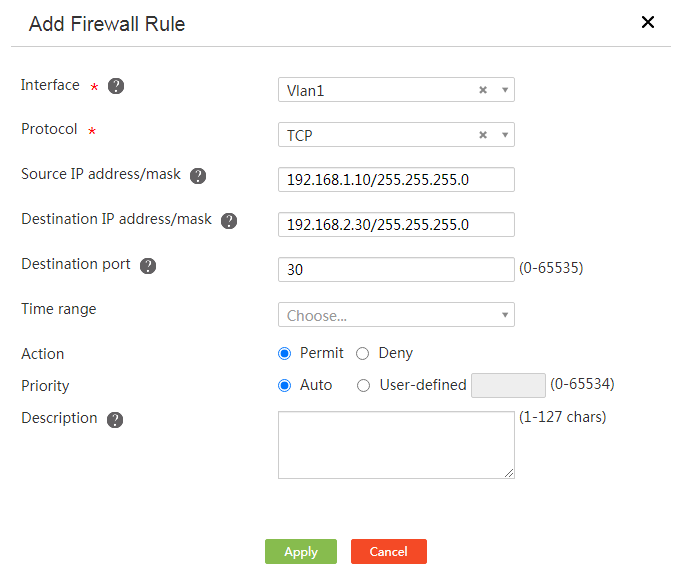The image size is (681, 572).
Task: Click the Destination port input field
Action: click(x=396, y=270)
